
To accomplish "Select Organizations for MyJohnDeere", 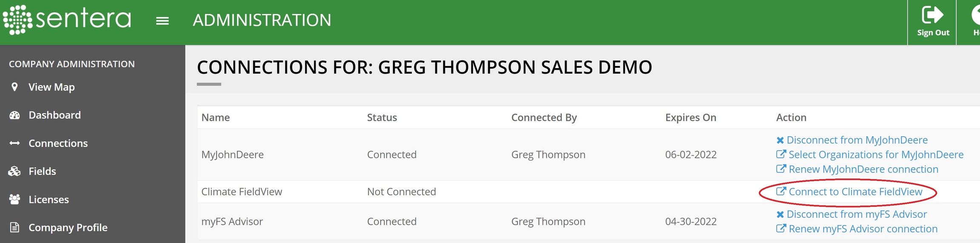I will click(x=875, y=154).
